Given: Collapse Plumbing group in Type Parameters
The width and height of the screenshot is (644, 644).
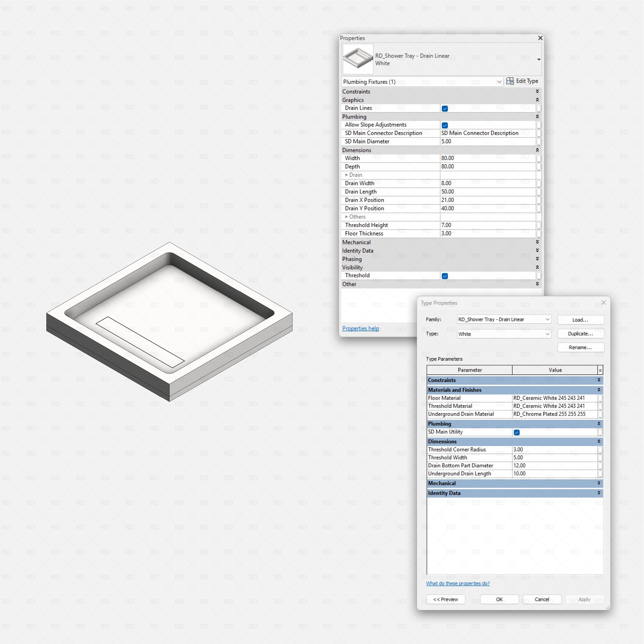Looking at the screenshot, I should (x=599, y=424).
